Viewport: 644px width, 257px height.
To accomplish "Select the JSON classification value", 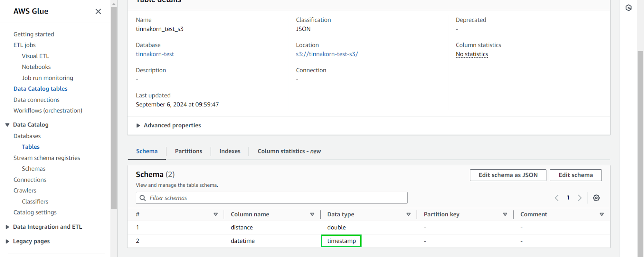I will pyautogui.click(x=303, y=29).
